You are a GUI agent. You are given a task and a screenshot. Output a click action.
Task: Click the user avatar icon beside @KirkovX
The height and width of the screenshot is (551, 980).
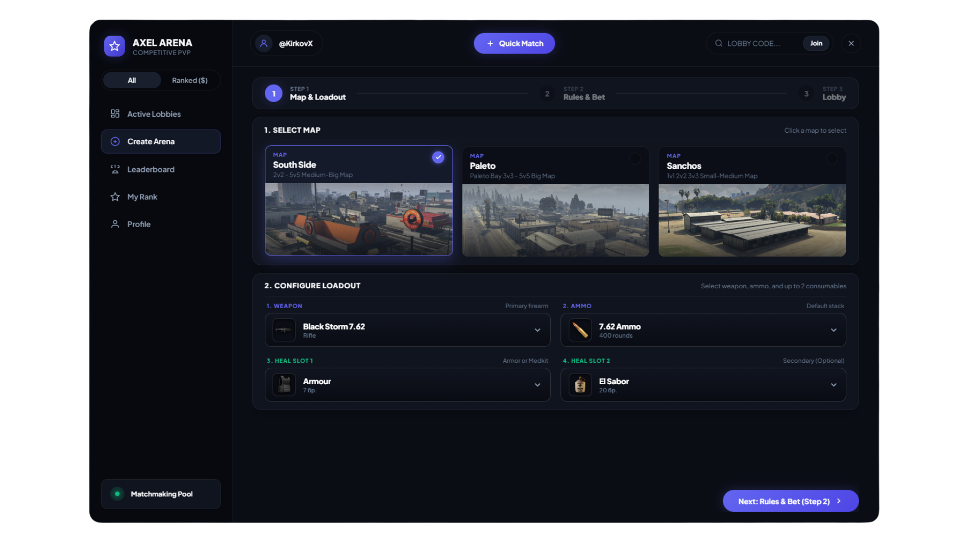pos(264,43)
